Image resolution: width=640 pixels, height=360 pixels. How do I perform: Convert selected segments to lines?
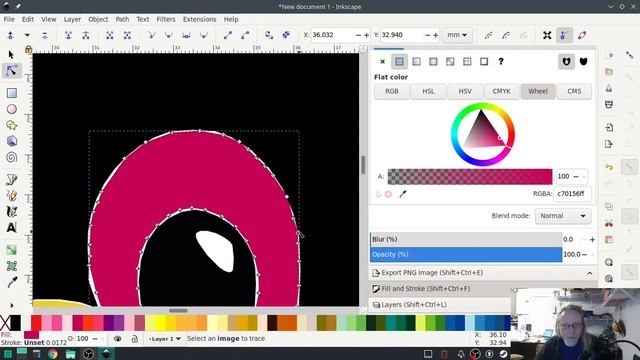[x=227, y=36]
